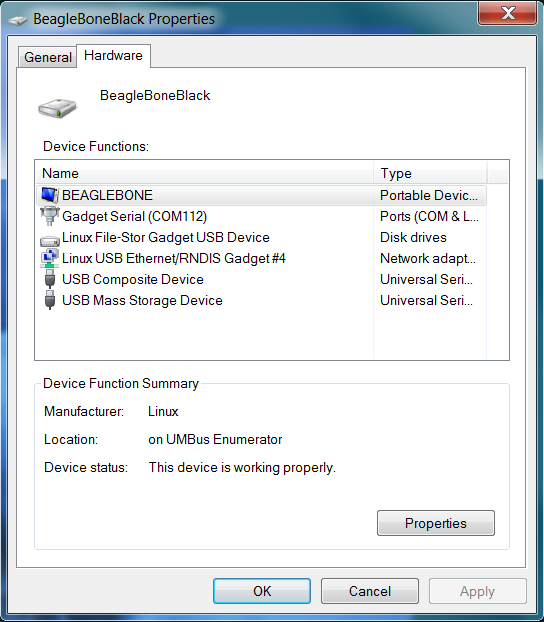Select the USB Composite Device plug icon
The image size is (544, 622).
pyautogui.click(x=50, y=279)
